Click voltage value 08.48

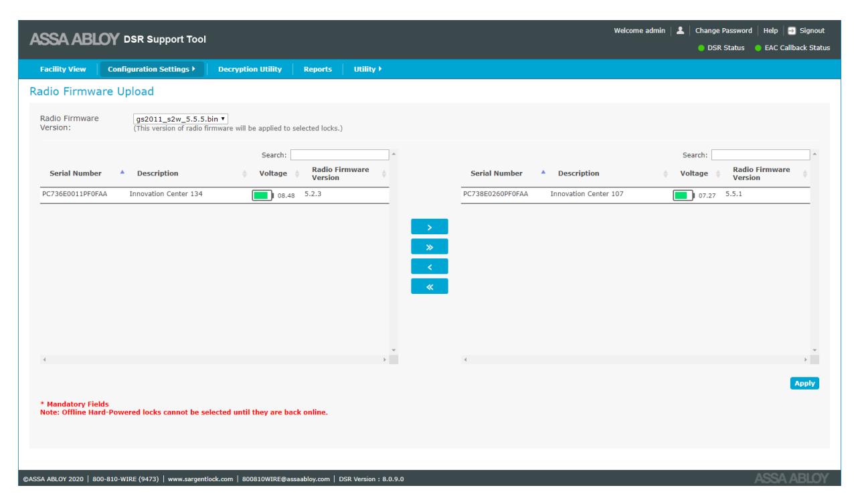286,196
